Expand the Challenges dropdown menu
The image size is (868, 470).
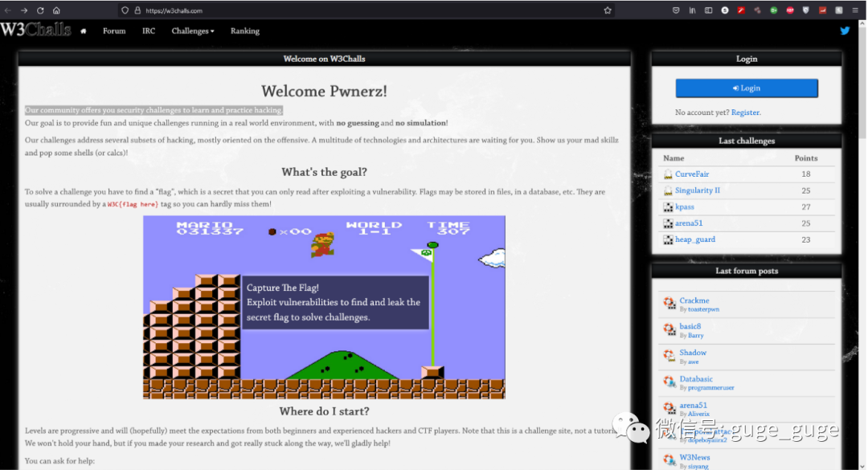[193, 31]
